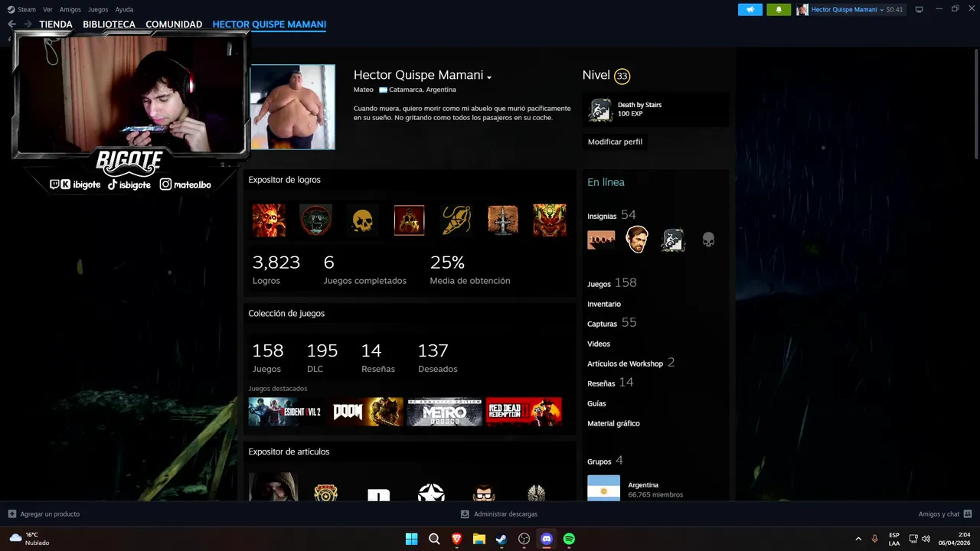Open the Capturas link
980x551 pixels.
pos(602,324)
